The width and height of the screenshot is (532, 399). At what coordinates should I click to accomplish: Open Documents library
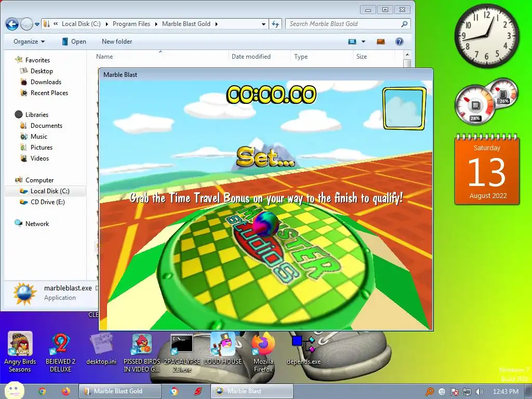tap(46, 126)
